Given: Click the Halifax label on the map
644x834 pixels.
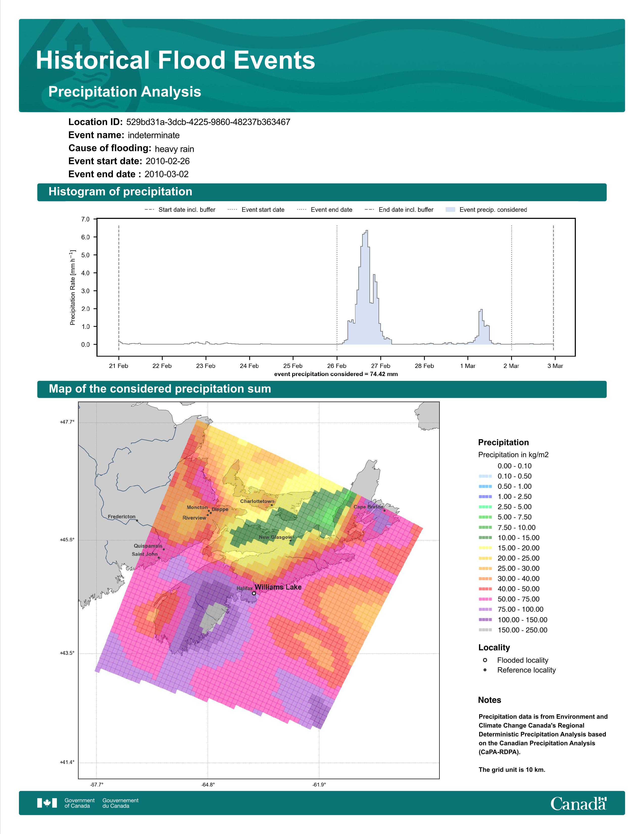Looking at the screenshot, I should (244, 588).
